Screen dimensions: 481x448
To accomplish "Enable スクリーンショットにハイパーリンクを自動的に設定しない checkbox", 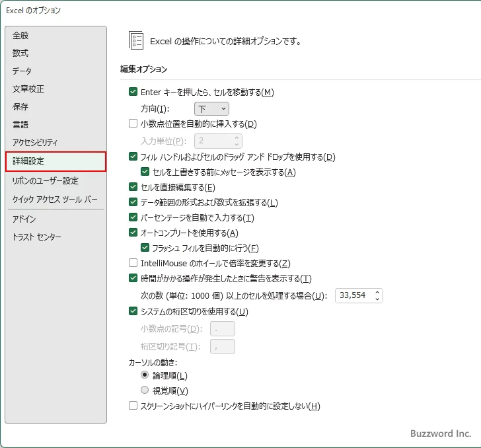I will pos(133,405).
